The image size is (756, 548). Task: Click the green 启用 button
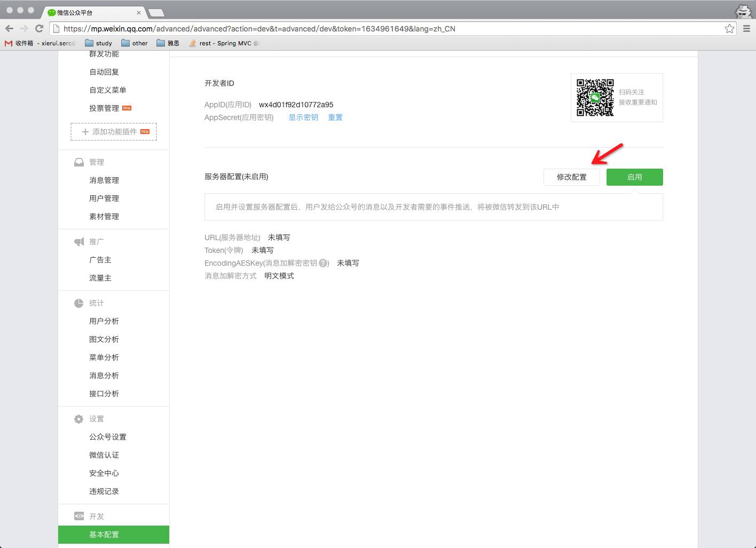(x=635, y=177)
